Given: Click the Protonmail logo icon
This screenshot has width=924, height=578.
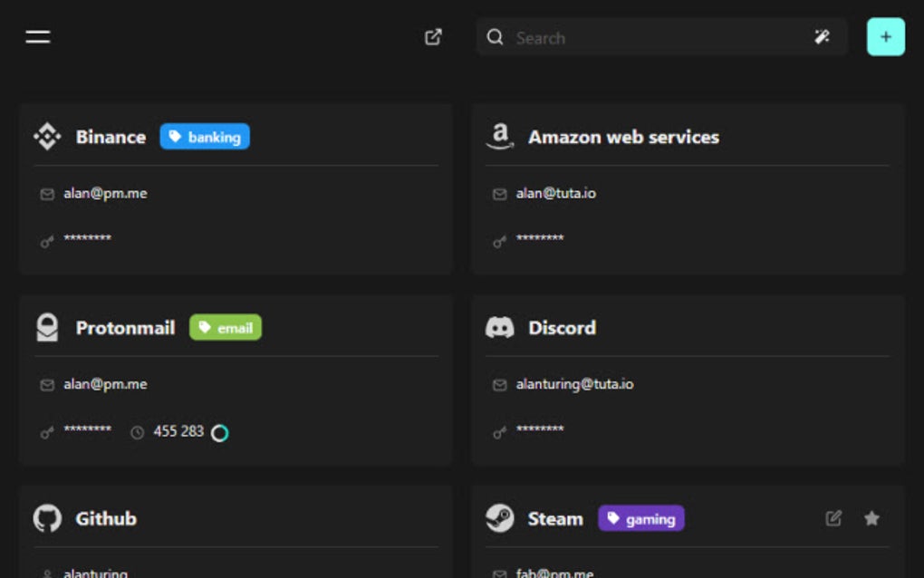Looking at the screenshot, I should [x=46, y=327].
